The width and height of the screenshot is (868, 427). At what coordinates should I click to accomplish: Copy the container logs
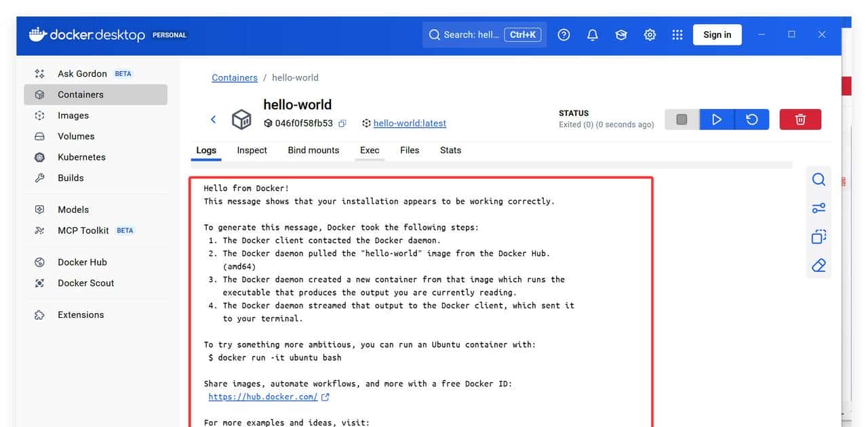818,236
